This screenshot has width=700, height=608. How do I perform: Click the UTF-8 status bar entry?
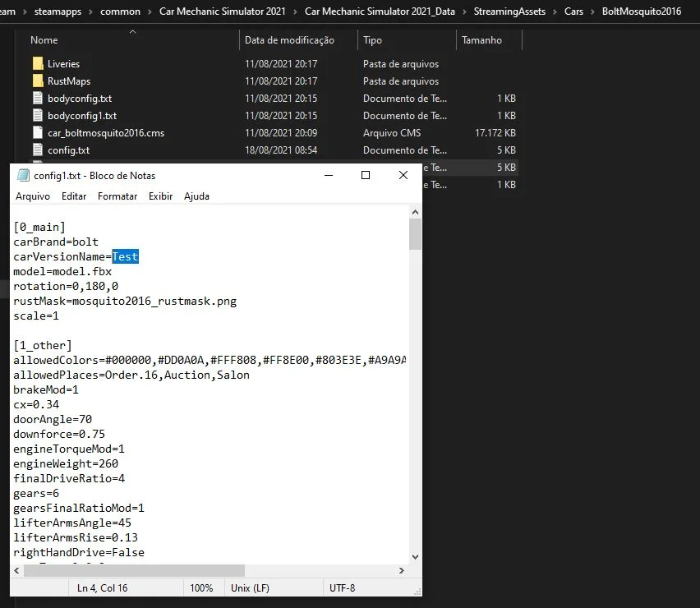[x=342, y=588]
